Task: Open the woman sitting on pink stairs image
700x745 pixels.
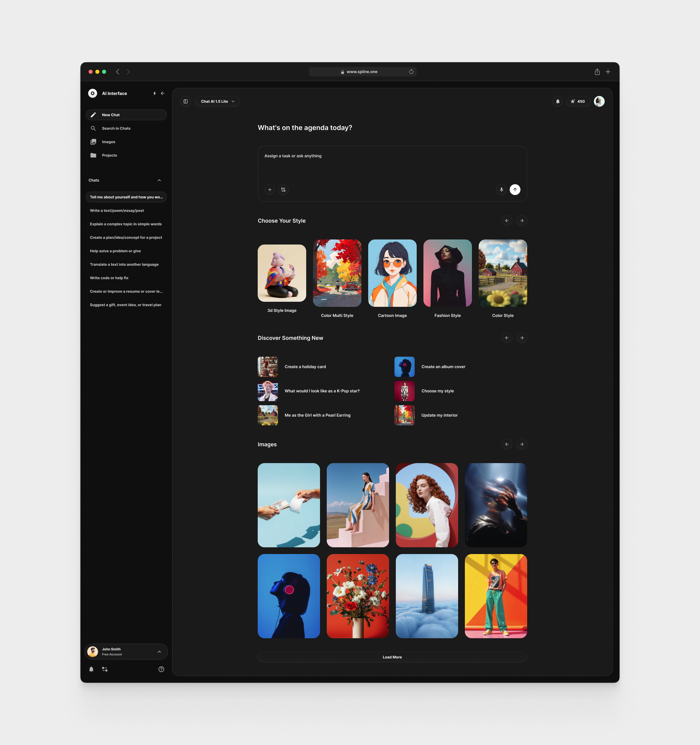Action: pyautogui.click(x=358, y=505)
